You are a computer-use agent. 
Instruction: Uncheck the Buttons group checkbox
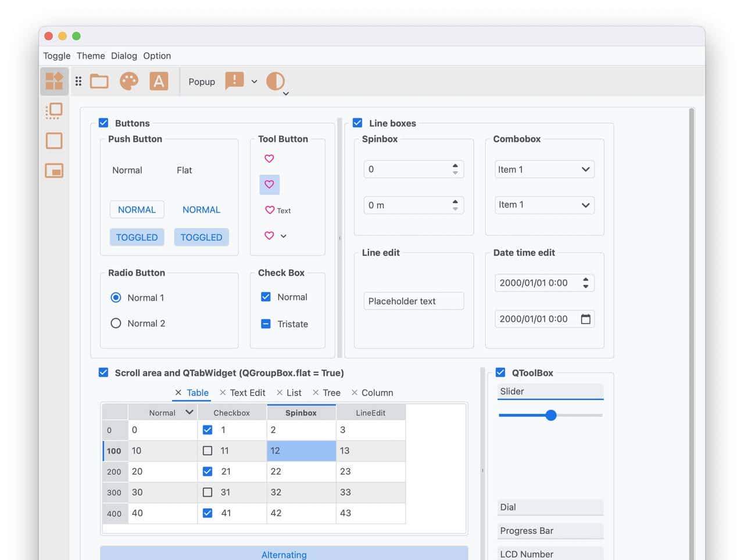tap(103, 123)
